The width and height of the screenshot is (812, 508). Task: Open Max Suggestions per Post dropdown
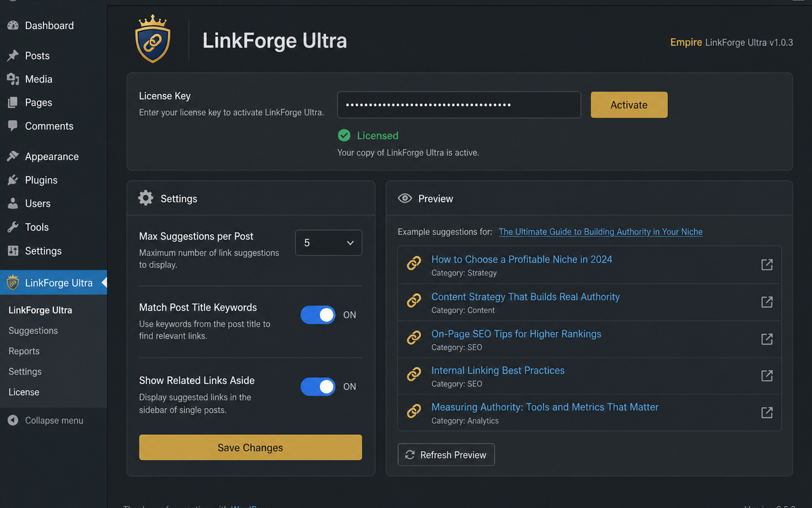[x=329, y=242]
